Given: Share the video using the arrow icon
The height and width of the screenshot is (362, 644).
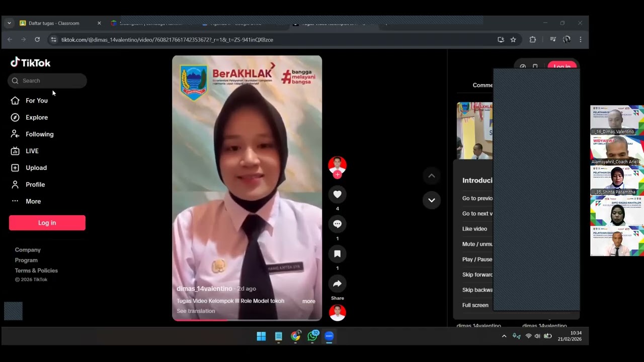Looking at the screenshot, I should coord(337,284).
